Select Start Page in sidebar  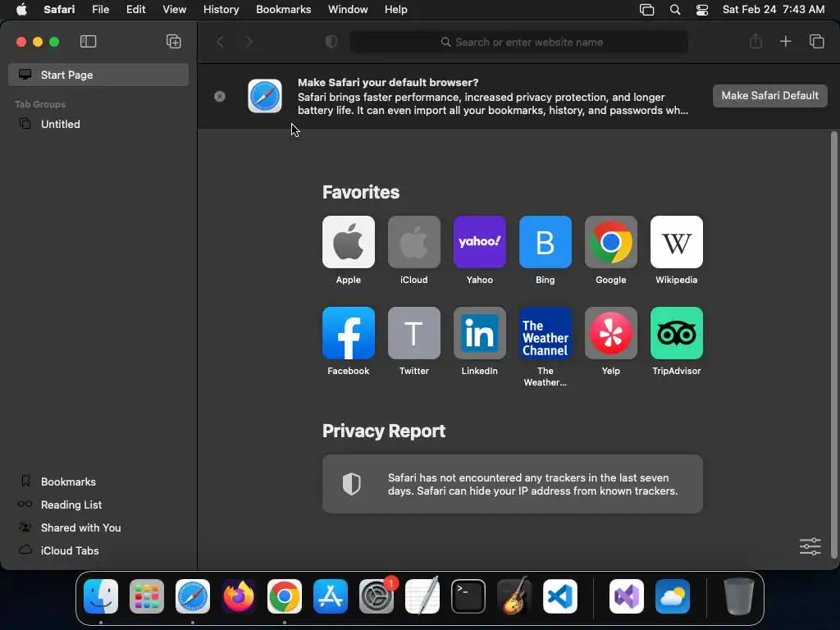(x=98, y=75)
